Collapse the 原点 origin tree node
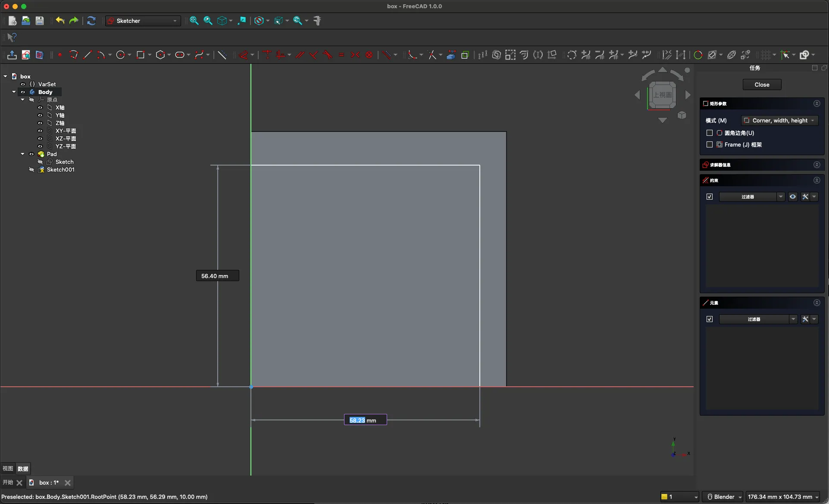Image resolution: width=829 pixels, height=504 pixels. 22,100
